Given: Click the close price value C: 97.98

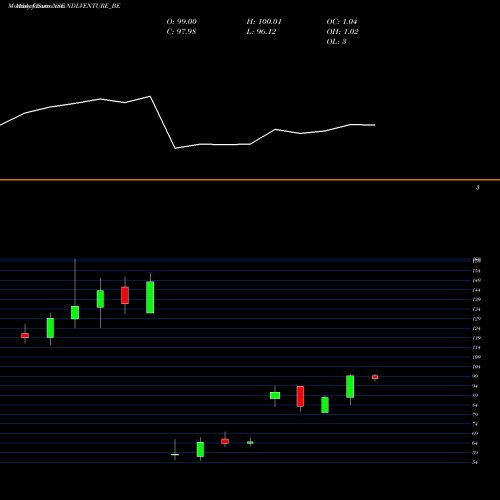Looking at the screenshot, I should (181, 32).
